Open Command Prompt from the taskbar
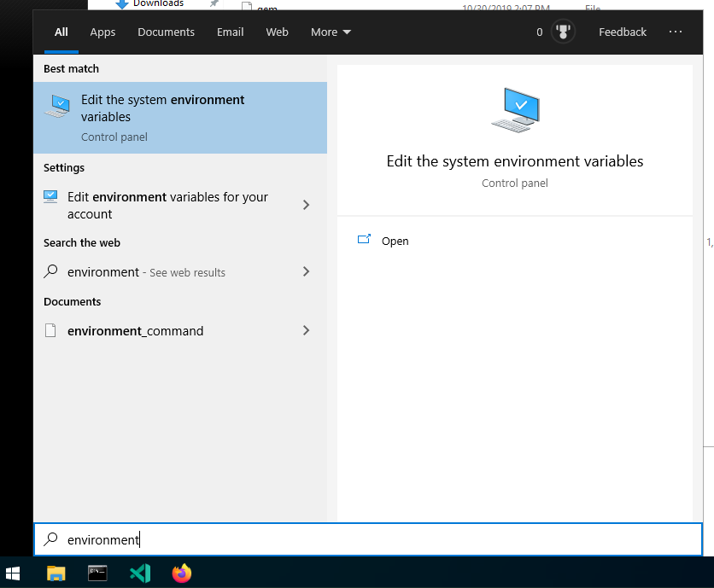This screenshot has height=588, width=714. point(97,573)
